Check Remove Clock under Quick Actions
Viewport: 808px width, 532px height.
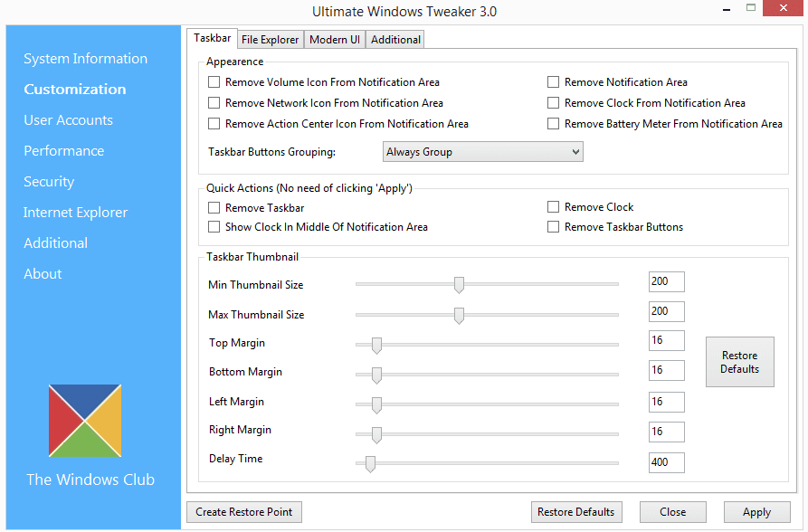point(553,207)
